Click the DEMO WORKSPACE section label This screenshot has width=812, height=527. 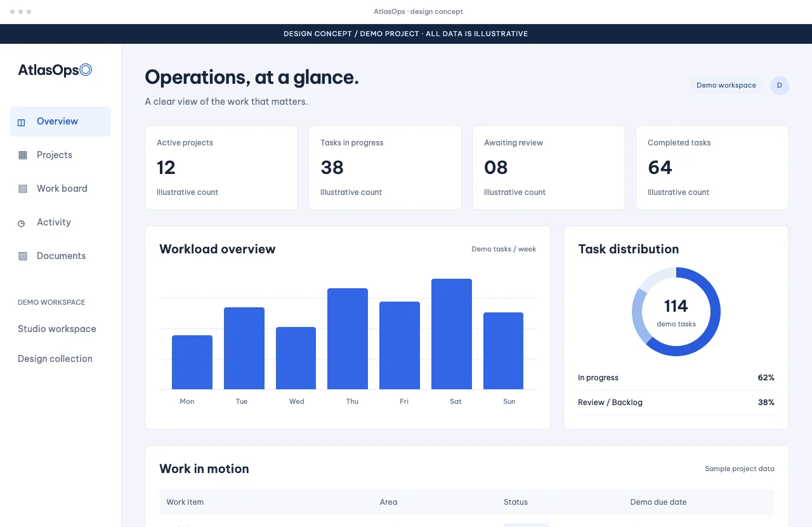[x=51, y=302]
